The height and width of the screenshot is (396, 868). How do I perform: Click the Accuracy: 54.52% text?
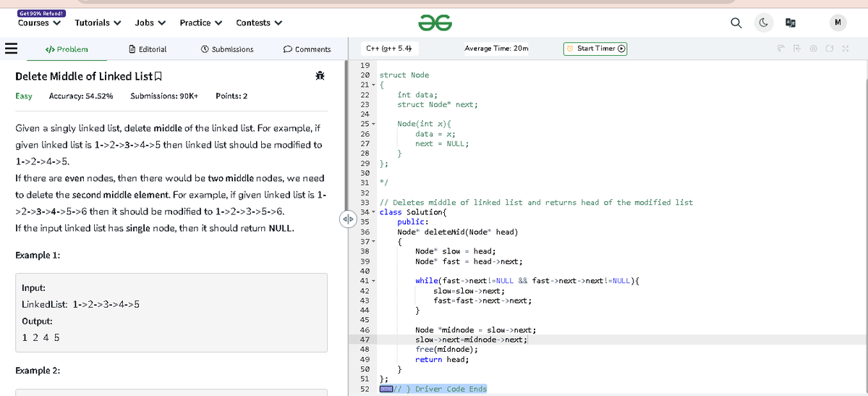point(80,96)
